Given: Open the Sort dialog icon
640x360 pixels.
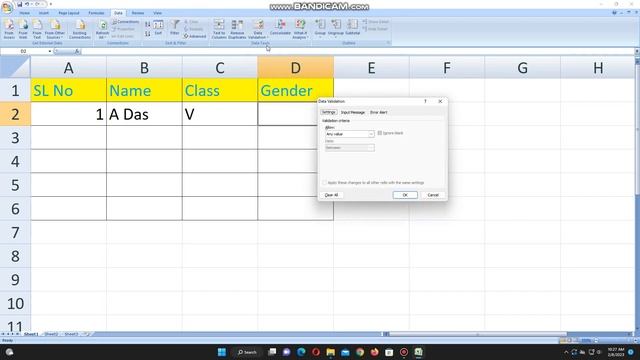Looking at the screenshot, I should tap(158, 27).
